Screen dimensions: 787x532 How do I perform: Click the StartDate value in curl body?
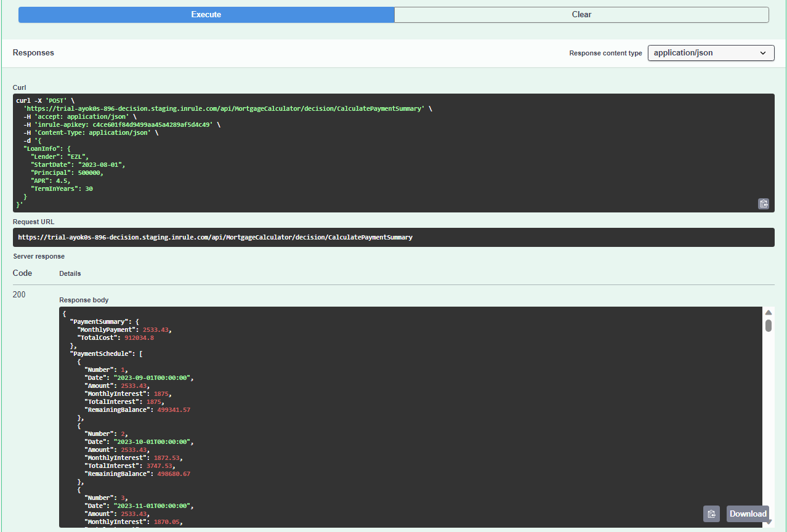(101, 165)
